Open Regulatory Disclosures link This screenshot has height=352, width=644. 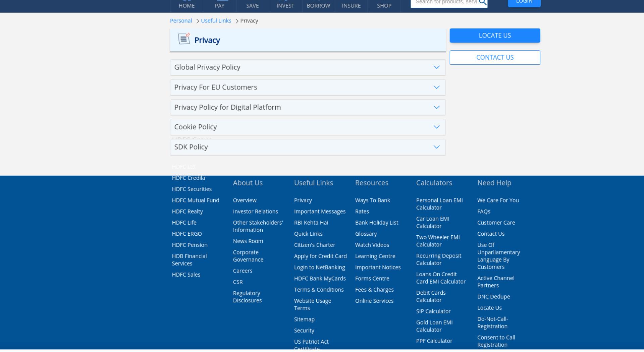pyautogui.click(x=247, y=297)
